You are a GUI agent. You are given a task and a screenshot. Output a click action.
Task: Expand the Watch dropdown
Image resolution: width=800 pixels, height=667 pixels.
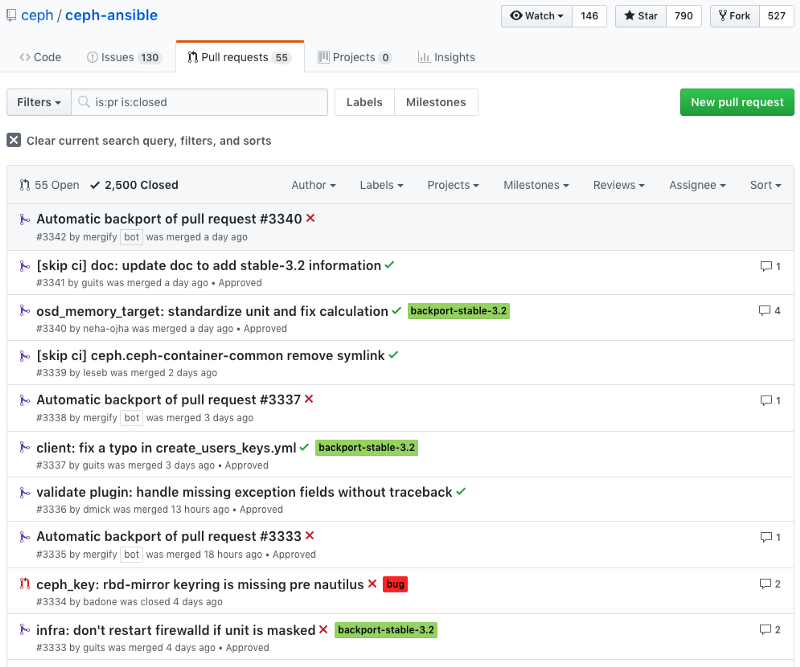(x=533, y=15)
